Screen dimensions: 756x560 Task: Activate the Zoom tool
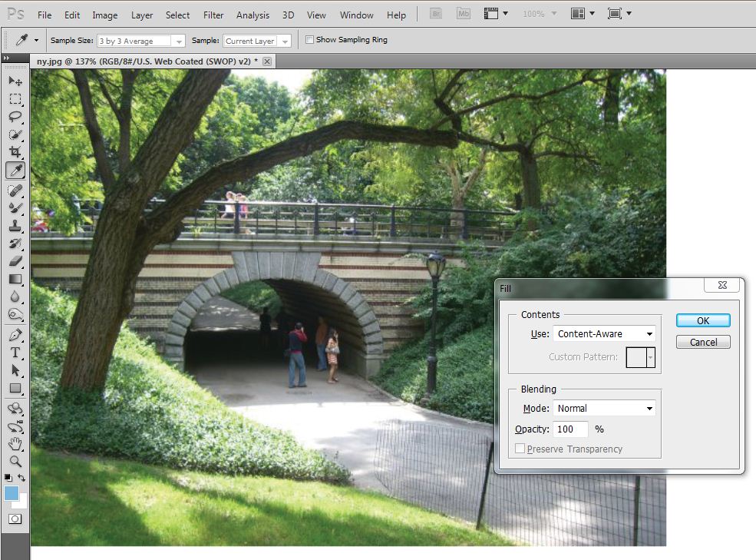pos(15,461)
